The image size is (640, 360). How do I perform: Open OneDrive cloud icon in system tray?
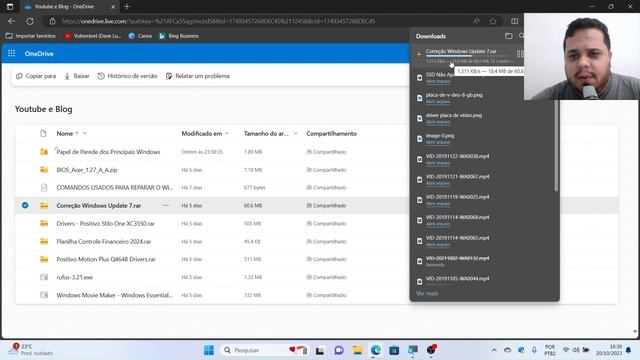pos(507,350)
